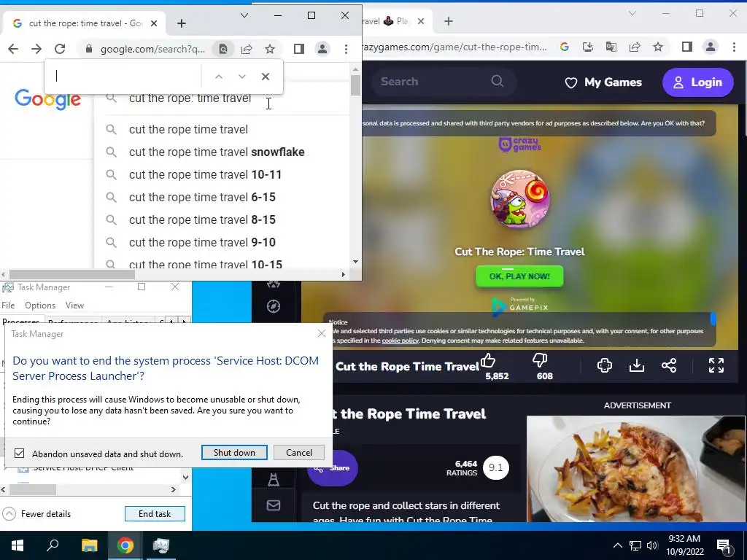This screenshot has height=560, width=747.
Task: Find previous match with up arrow
Action: (x=219, y=76)
